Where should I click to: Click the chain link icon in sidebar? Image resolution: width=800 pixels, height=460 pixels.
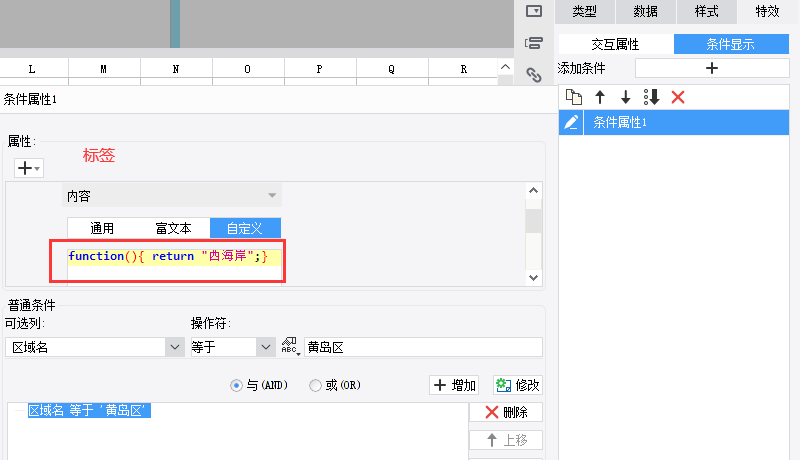(534, 74)
